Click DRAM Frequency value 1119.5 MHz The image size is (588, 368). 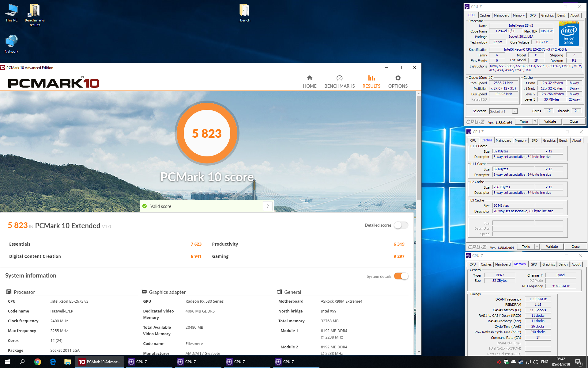[x=538, y=299]
